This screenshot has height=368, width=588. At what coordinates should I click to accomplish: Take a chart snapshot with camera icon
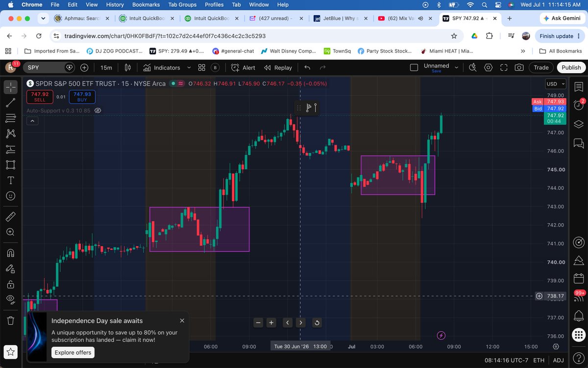(x=519, y=68)
